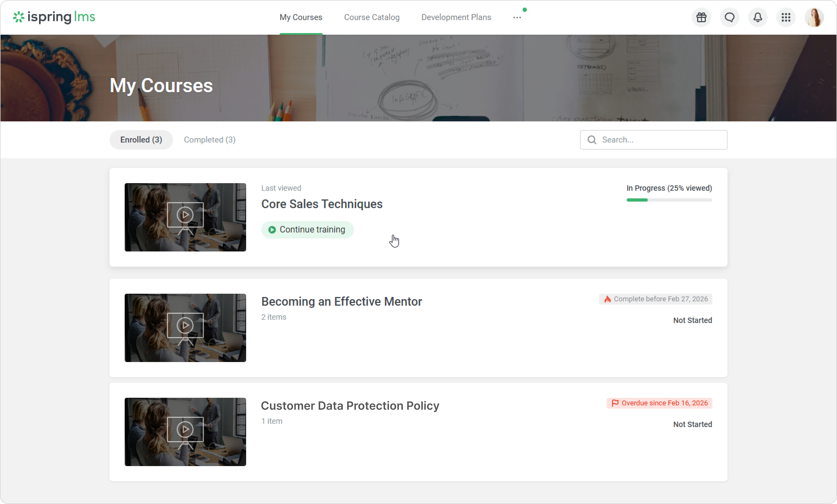Screen dimensions: 837x504
Task: Open notifications bell icon
Action: tap(758, 17)
